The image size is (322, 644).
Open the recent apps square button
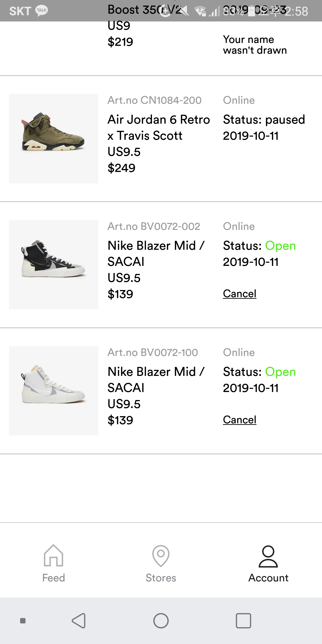243,621
